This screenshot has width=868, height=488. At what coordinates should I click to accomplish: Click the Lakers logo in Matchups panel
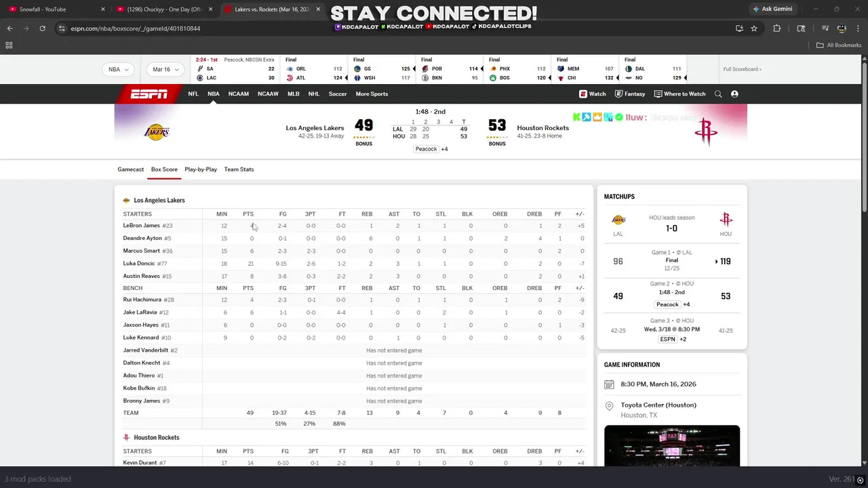pyautogui.click(x=618, y=220)
